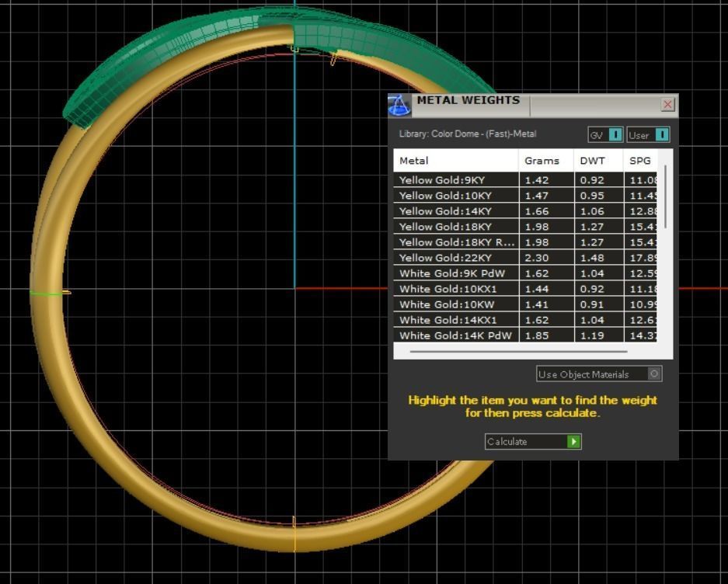Click the Library: Color Dome label
The height and width of the screenshot is (584, 728).
tap(468, 134)
